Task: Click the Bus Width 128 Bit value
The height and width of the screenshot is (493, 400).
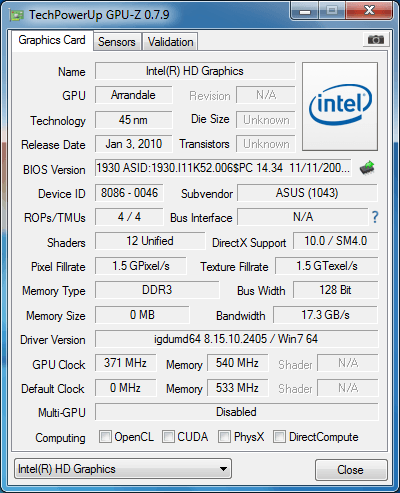Action: click(336, 290)
